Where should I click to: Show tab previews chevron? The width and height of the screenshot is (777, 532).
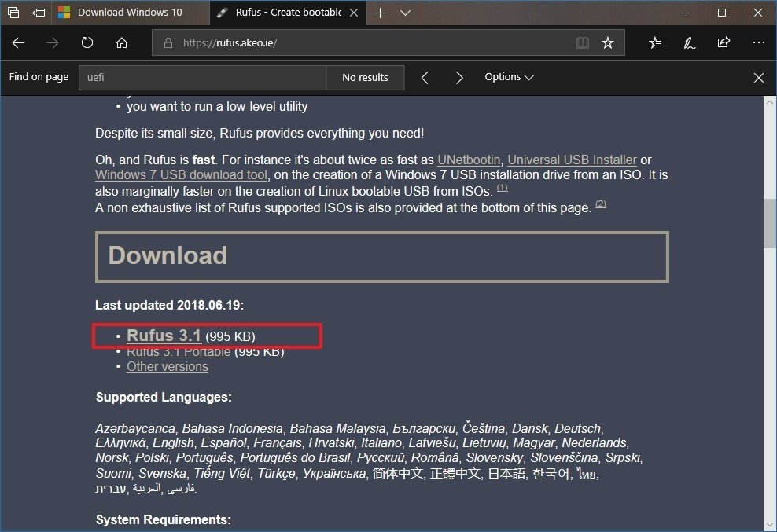pos(405,13)
